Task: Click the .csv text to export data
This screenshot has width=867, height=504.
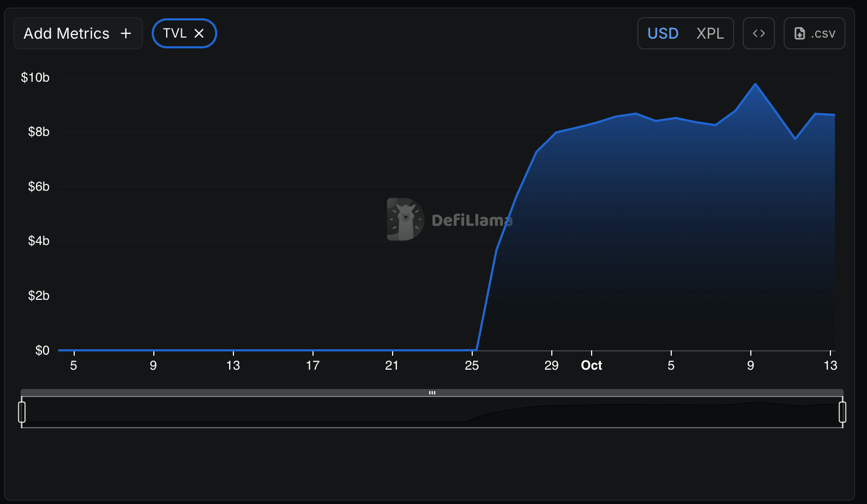Action: [x=823, y=33]
